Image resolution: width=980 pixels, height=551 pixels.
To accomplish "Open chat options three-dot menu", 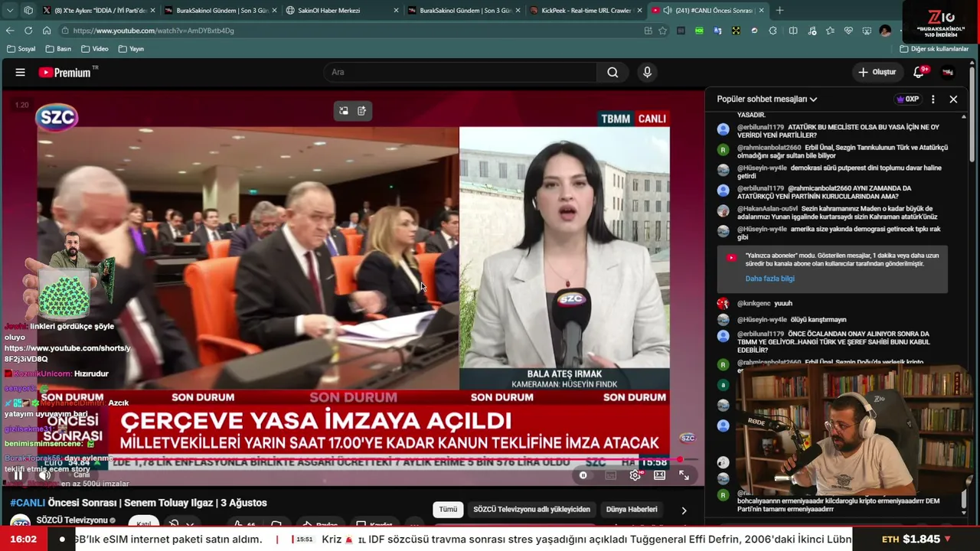I will (933, 99).
